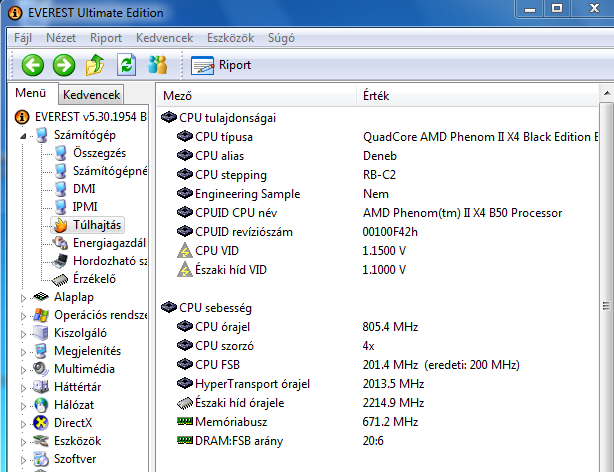
Task: Click the Mező column header
Action: 257,96
